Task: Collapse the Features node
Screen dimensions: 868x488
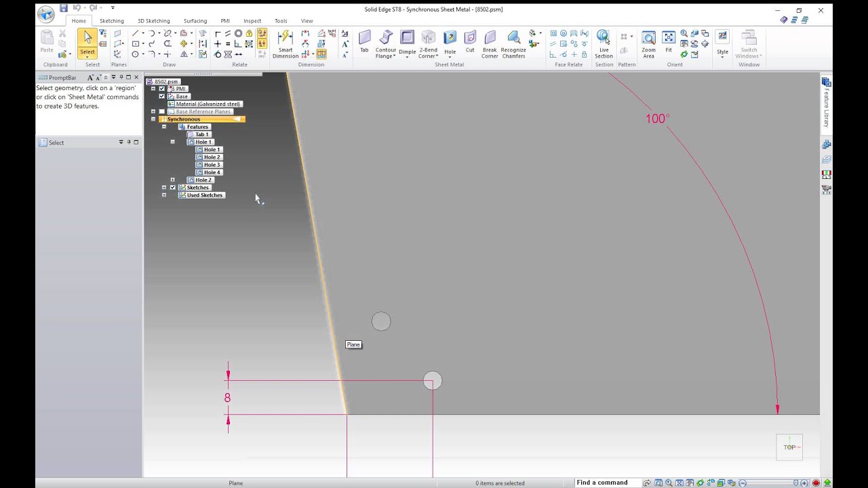Action: coord(164,127)
